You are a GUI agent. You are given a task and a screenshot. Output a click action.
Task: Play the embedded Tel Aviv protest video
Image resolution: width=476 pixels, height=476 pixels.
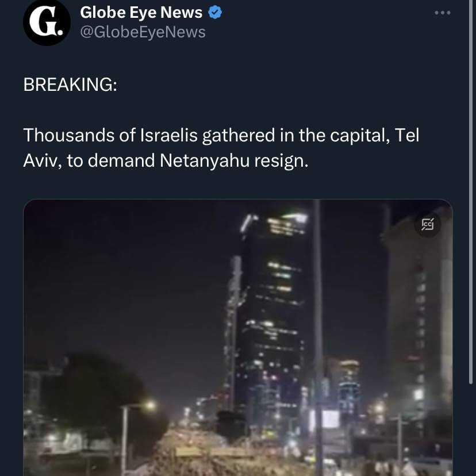[x=237, y=337]
